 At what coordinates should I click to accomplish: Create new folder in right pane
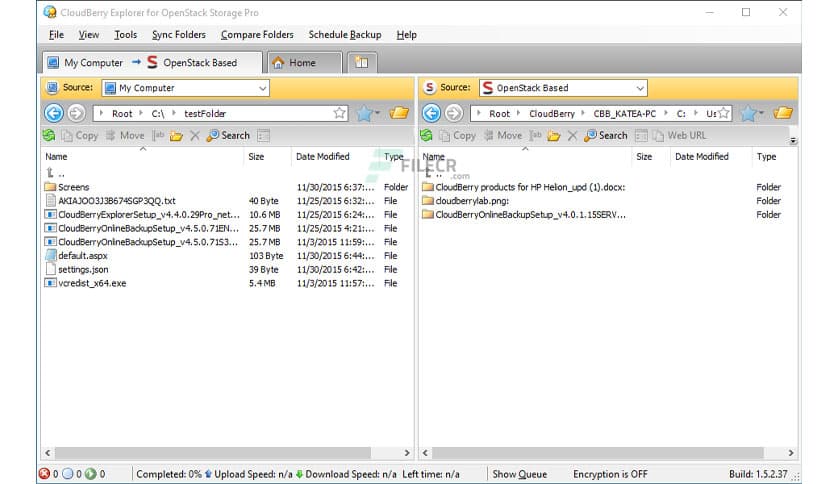click(554, 136)
